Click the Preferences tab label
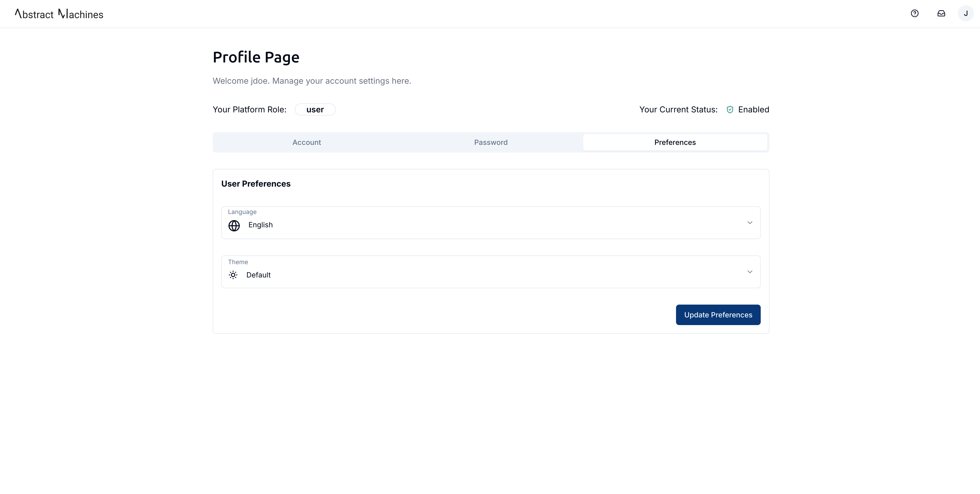Screen dimensions: 980x494 pyautogui.click(x=675, y=142)
